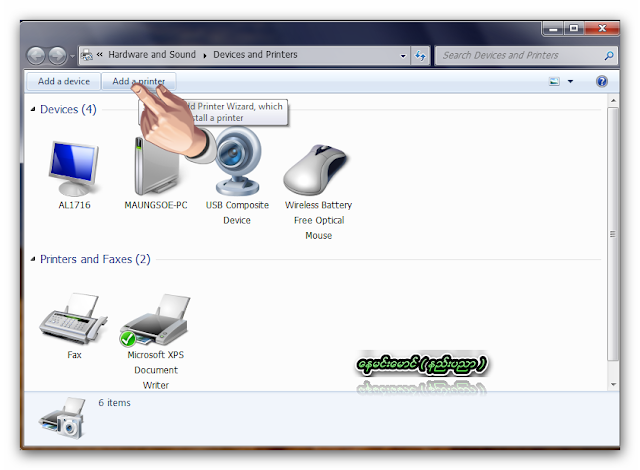
Task: Open the view options dropdown arrow
Action: [571, 81]
